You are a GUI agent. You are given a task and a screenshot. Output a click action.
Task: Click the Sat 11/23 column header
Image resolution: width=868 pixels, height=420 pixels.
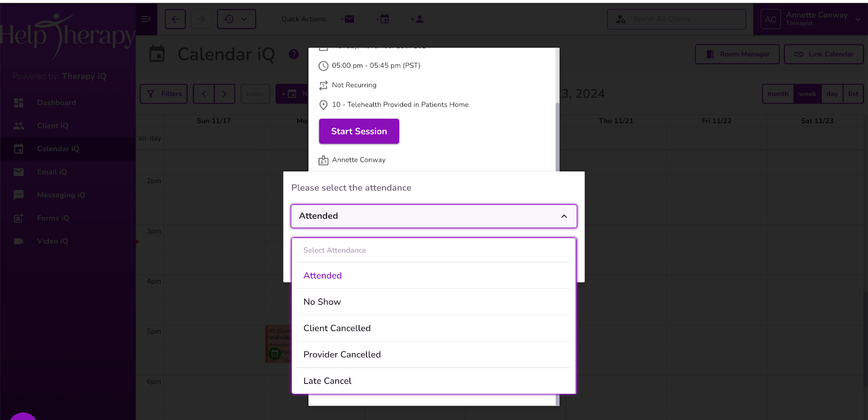tap(817, 121)
